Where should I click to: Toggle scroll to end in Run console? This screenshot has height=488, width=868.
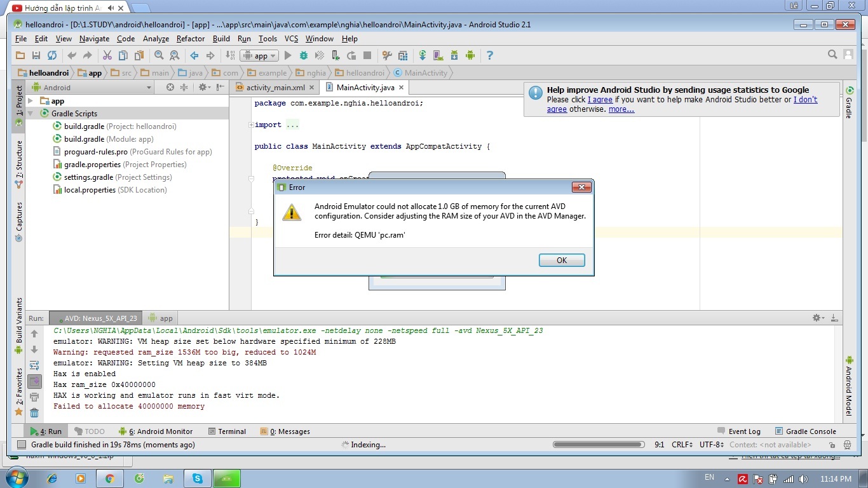[x=34, y=381]
